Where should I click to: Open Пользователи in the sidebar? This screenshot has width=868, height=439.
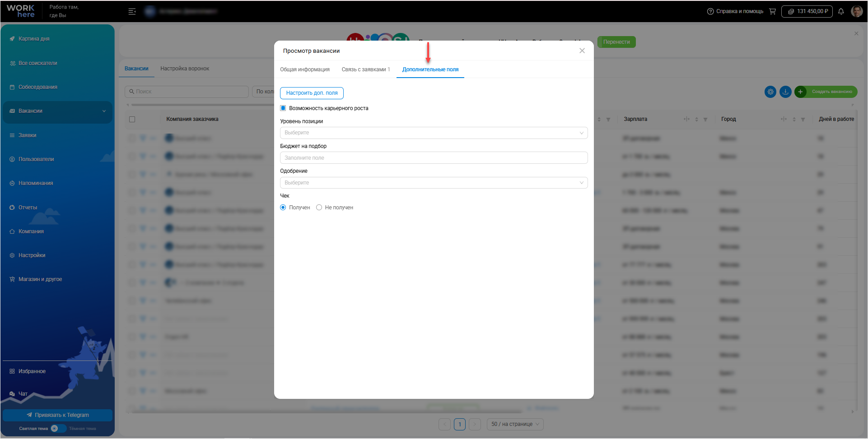click(x=36, y=159)
